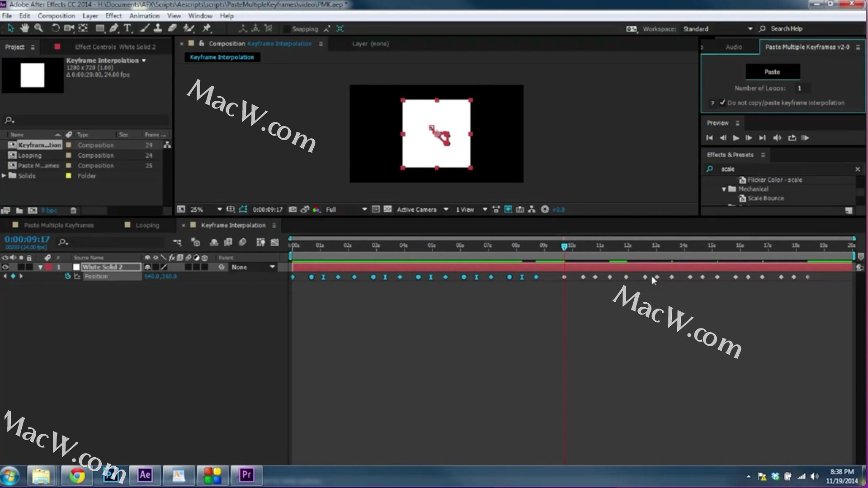Select the Hand tool
This screenshot has height=488, width=868.
(24, 28)
